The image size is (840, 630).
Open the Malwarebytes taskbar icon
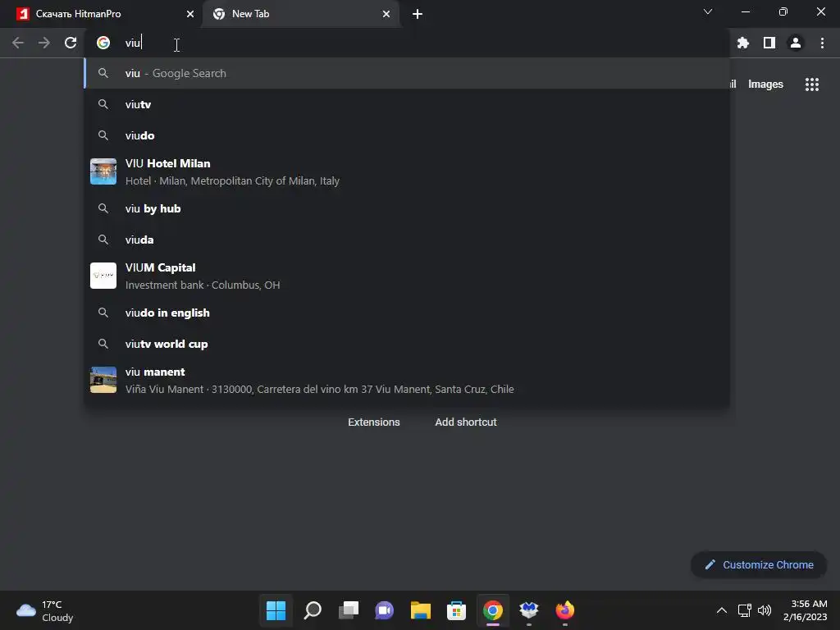pos(529,610)
